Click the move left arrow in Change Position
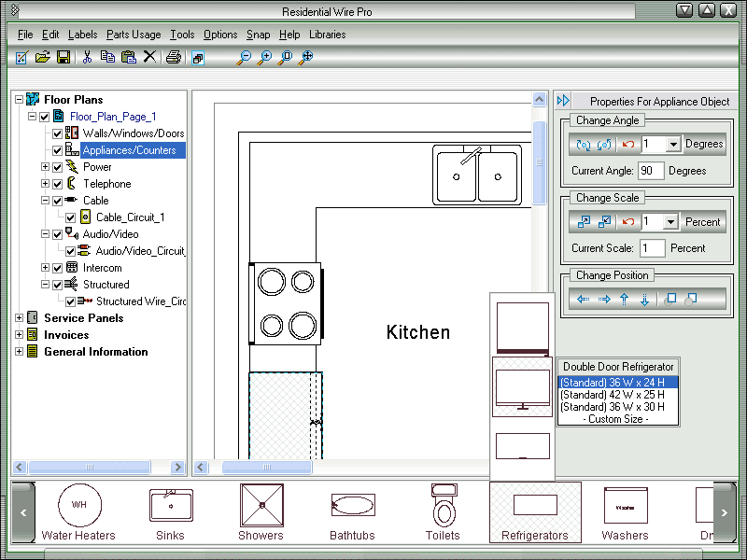747x560 pixels. click(584, 300)
